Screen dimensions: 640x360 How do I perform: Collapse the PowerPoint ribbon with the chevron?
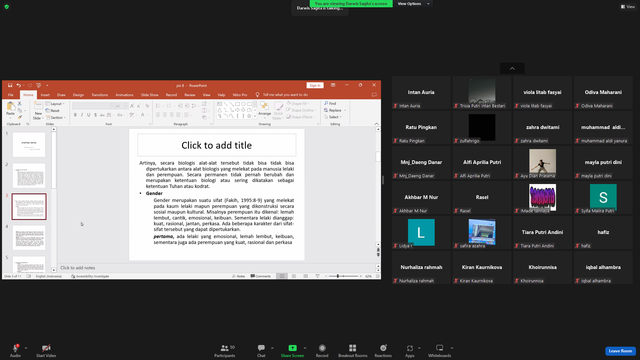(376, 124)
